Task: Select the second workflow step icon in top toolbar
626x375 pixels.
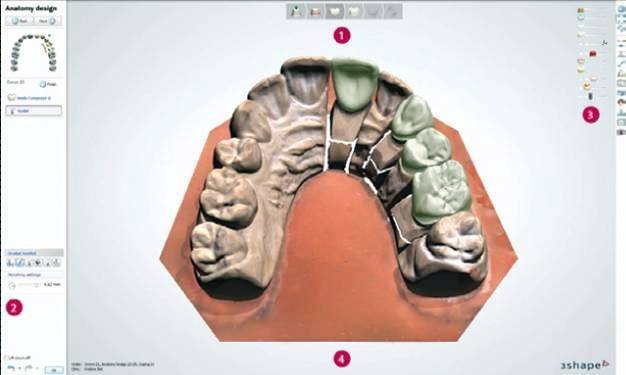Action: (316, 12)
